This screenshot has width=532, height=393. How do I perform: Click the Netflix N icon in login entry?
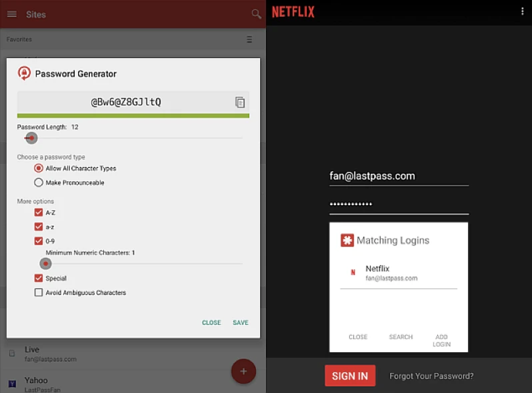click(x=353, y=272)
